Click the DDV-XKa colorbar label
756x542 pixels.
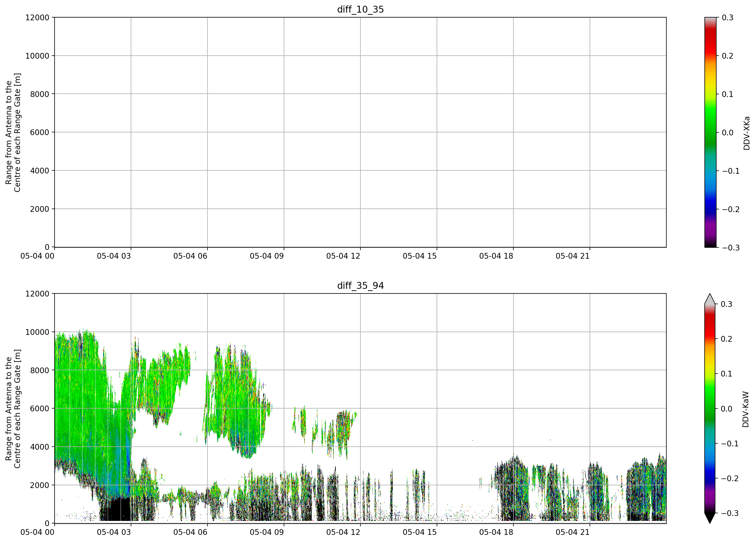pos(747,133)
